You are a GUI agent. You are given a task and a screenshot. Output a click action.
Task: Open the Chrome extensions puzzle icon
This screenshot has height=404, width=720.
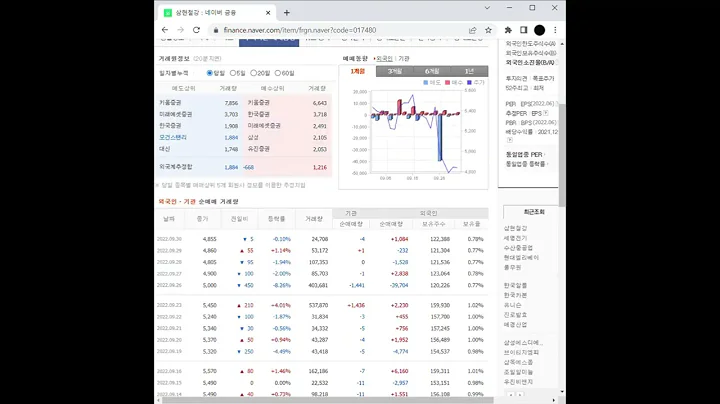coord(508,30)
